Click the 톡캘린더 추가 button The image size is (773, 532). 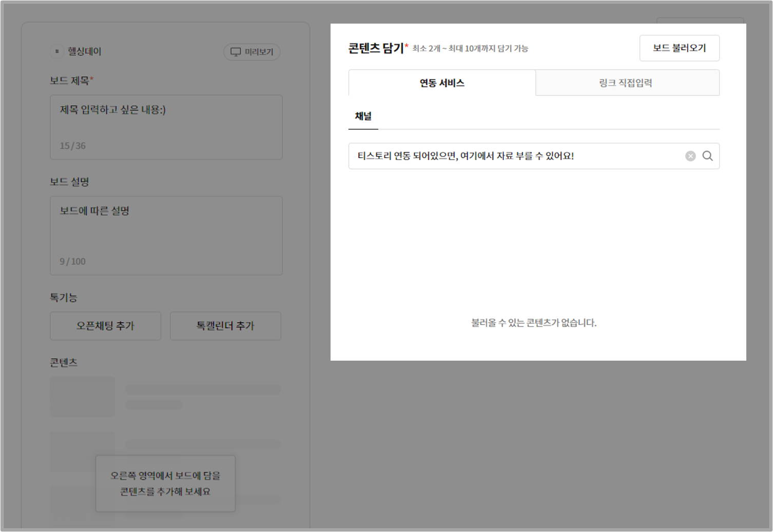click(225, 326)
